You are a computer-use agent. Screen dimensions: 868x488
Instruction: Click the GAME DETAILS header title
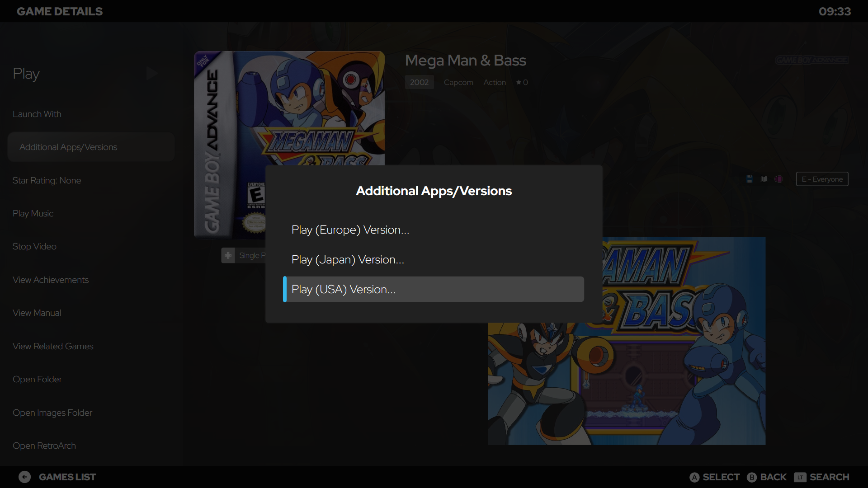click(x=60, y=11)
